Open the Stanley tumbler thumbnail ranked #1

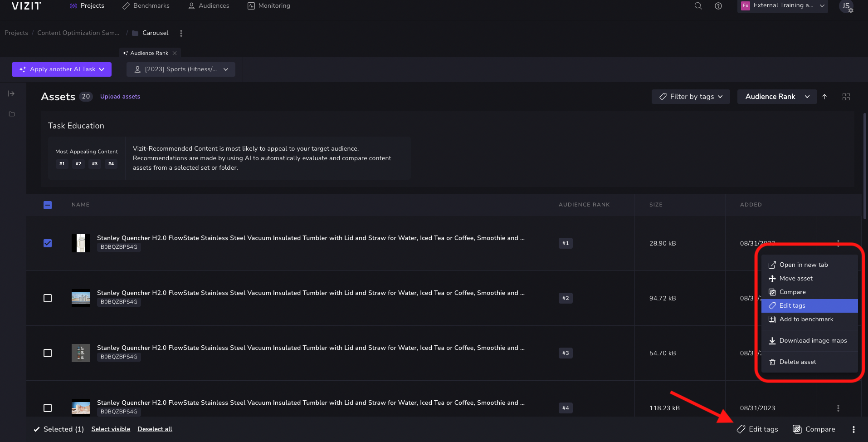tap(81, 243)
